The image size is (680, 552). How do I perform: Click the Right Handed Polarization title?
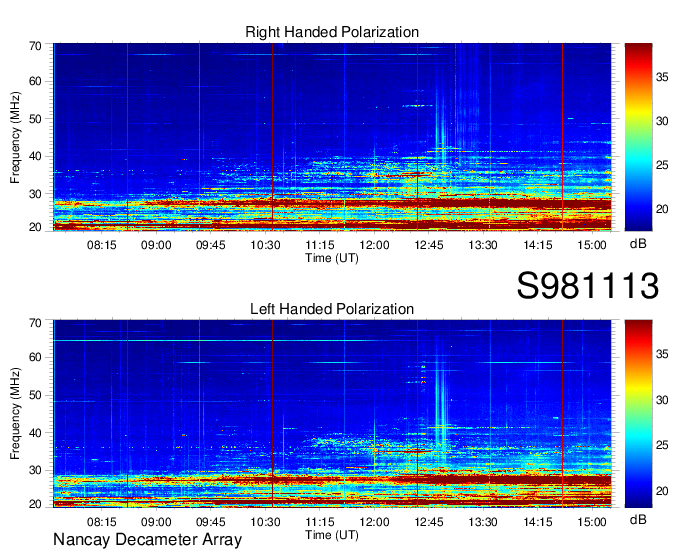(332, 32)
